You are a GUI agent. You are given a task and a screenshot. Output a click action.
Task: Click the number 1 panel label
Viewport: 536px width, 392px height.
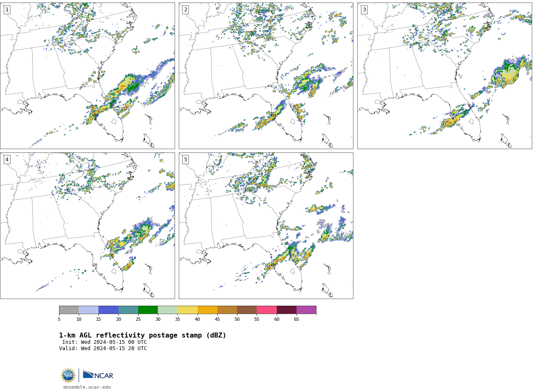(7, 10)
